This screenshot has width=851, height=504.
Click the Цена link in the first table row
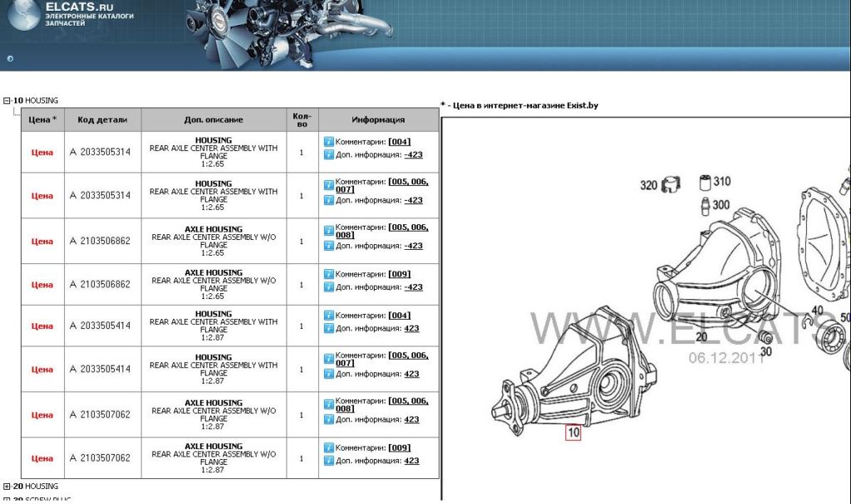pos(42,153)
